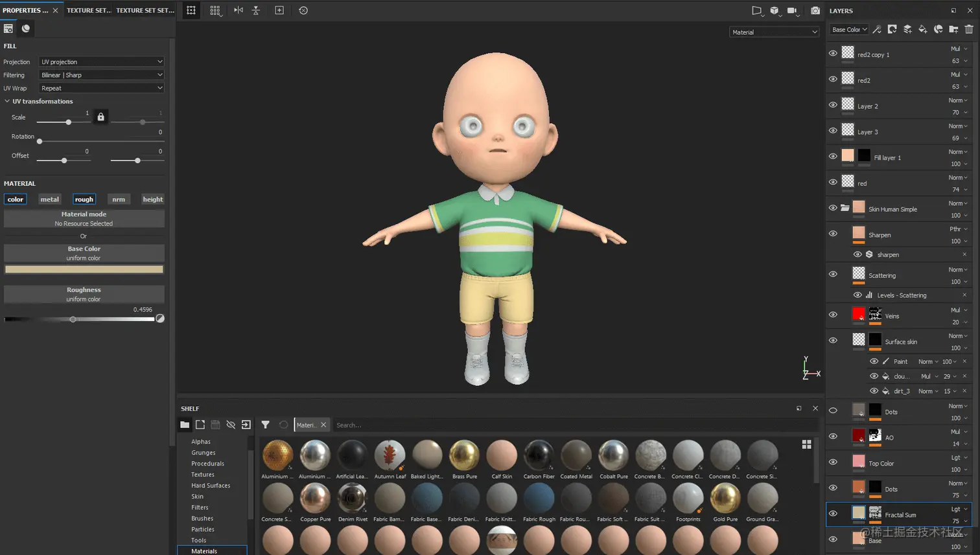Screen dimensions: 980x555
Task: Click the Base Color uniform color swatch
Action: [x=84, y=269]
